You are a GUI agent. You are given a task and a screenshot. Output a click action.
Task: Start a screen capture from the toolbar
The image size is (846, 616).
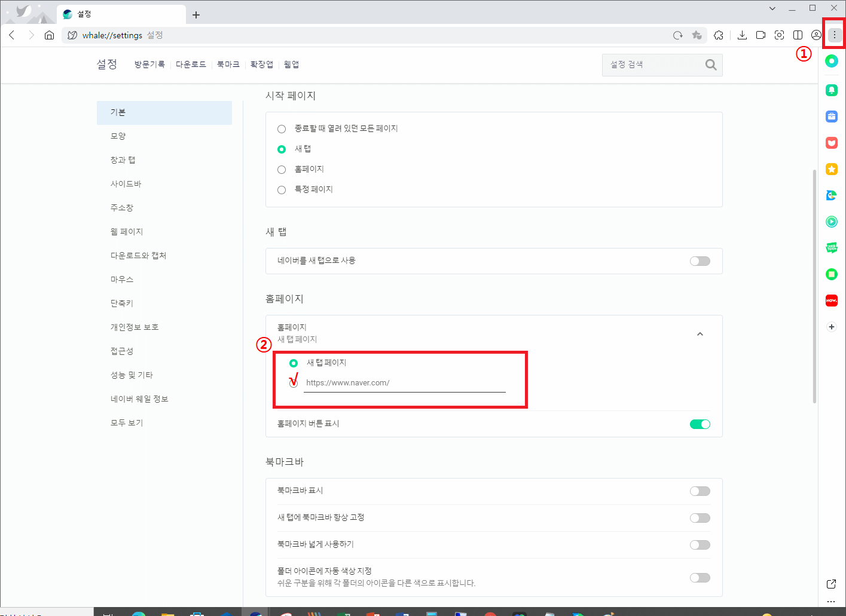click(x=779, y=35)
